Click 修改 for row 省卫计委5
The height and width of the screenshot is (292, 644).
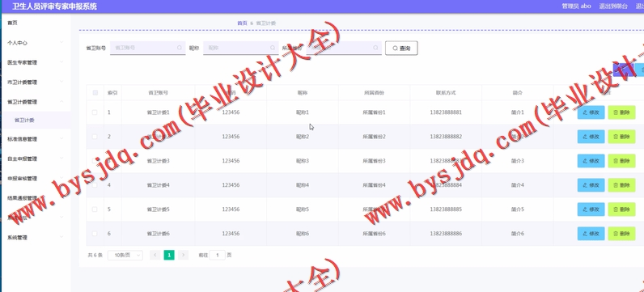pos(591,209)
